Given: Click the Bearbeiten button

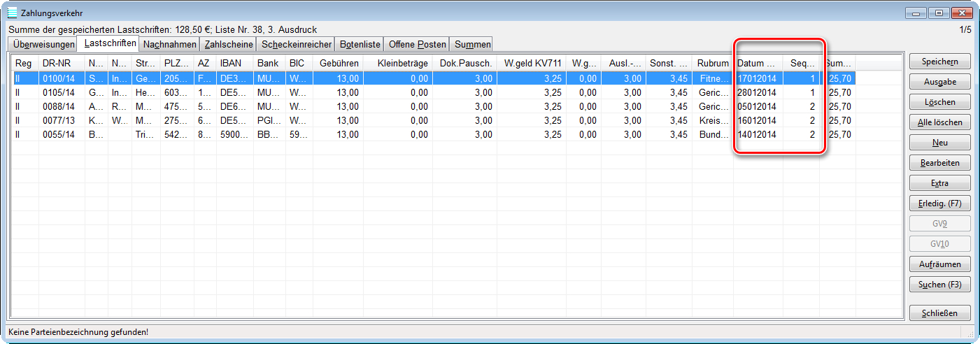Looking at the screenshot, I should (939, 163).
